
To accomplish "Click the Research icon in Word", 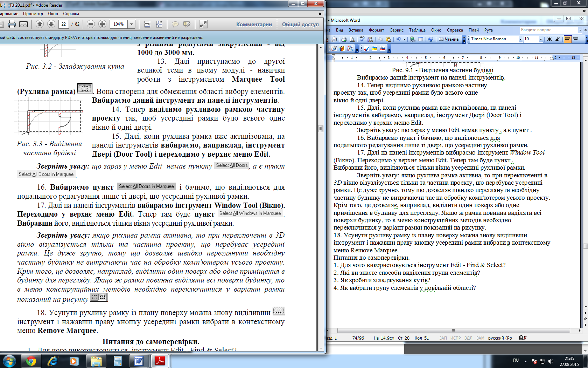I will [370, 39].
